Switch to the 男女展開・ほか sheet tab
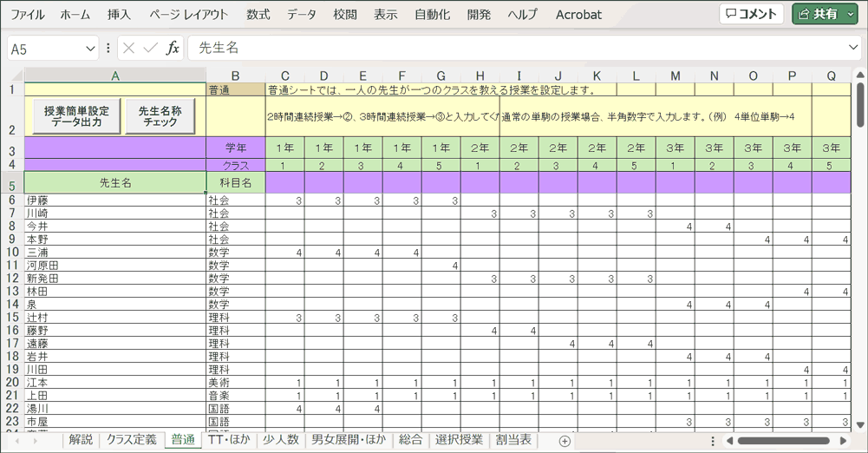 349,440
